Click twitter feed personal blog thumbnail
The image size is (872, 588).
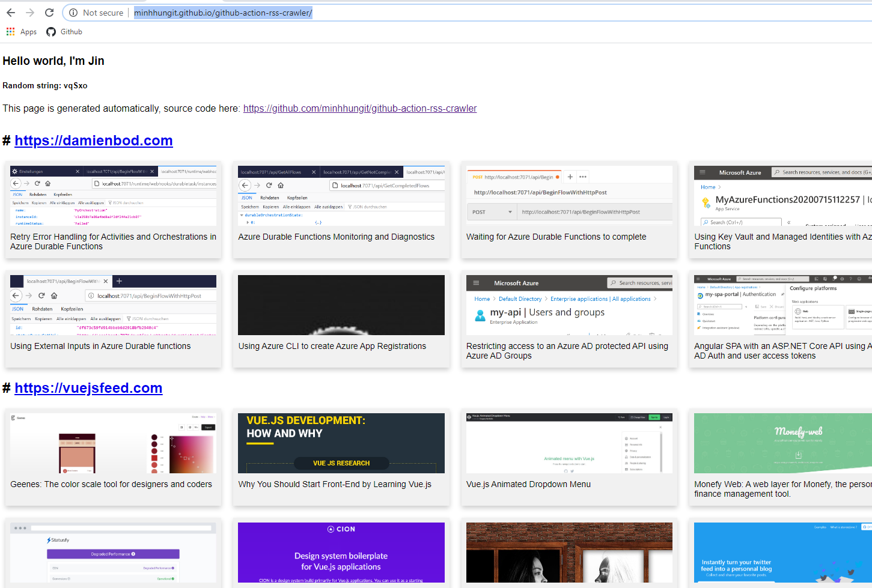783,553
